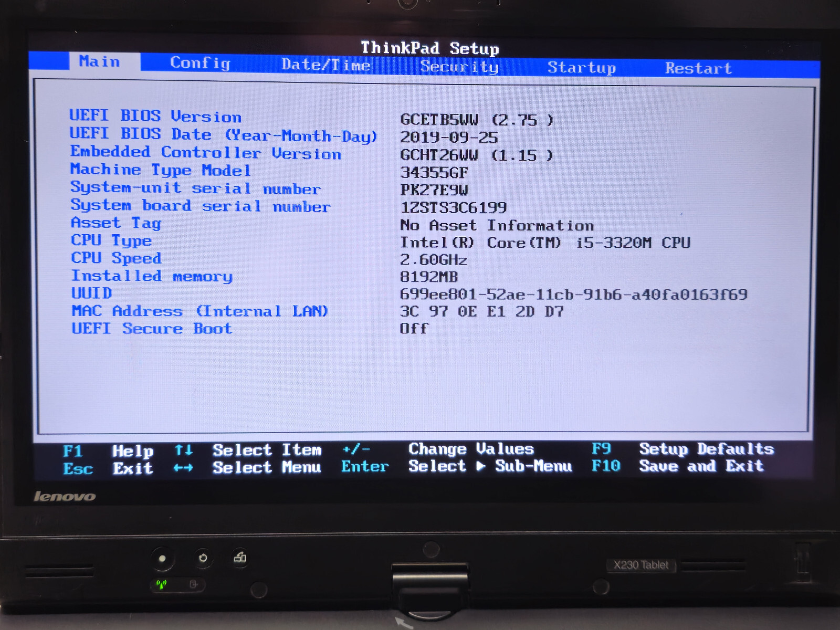Click the System-unit serial number label
Image resolution: width=840 pixels, height=630 pixels.
pyautogui.click(x=196, y=188)
